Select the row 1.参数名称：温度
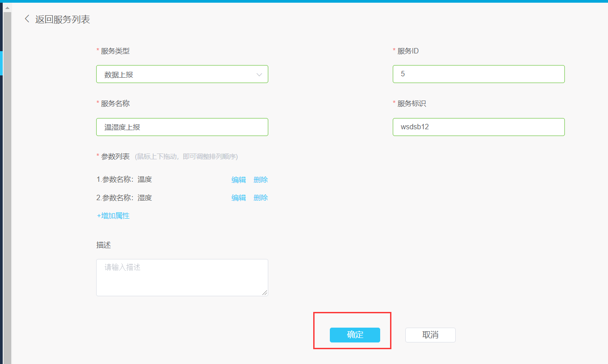The width and height of the screenshot is (608, 364). [182, 180]
